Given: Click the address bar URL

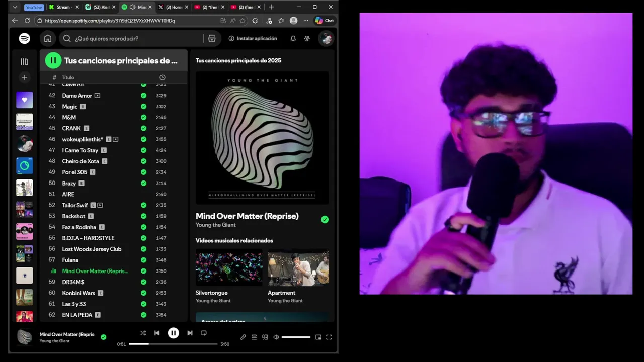Looking at the screenshot, I should point(110,21).
